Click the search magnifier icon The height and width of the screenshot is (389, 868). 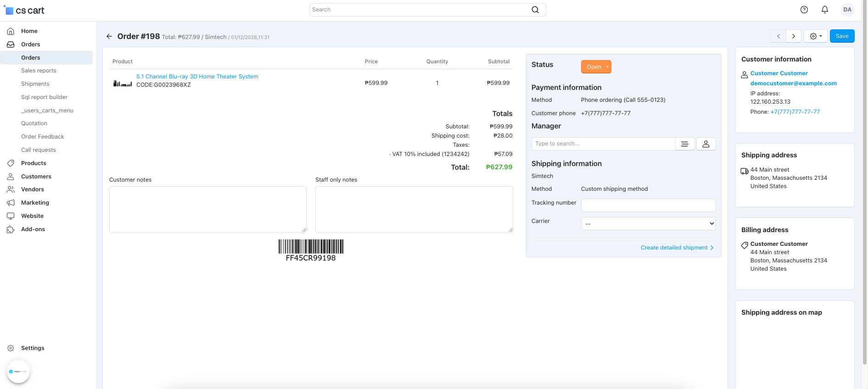click(535, 10)
